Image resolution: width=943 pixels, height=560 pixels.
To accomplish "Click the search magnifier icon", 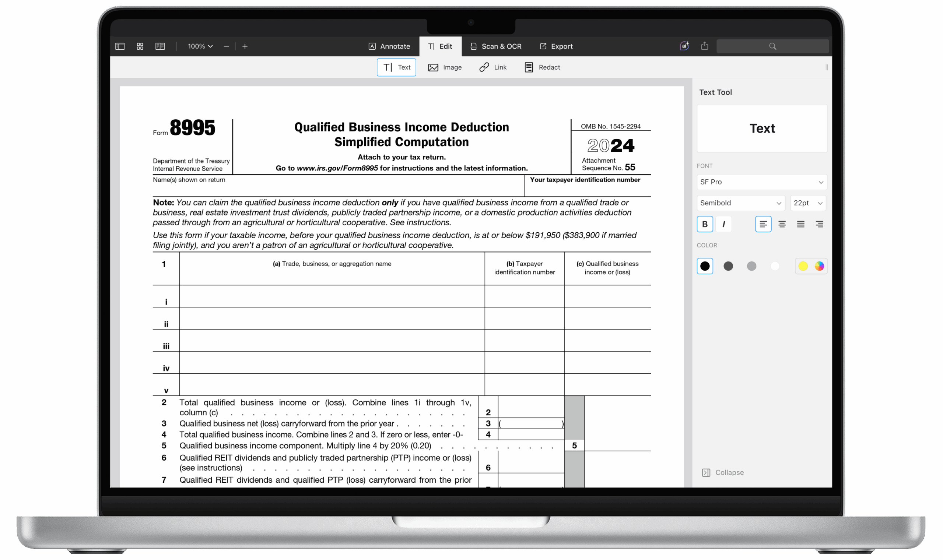I will (772, 46).
